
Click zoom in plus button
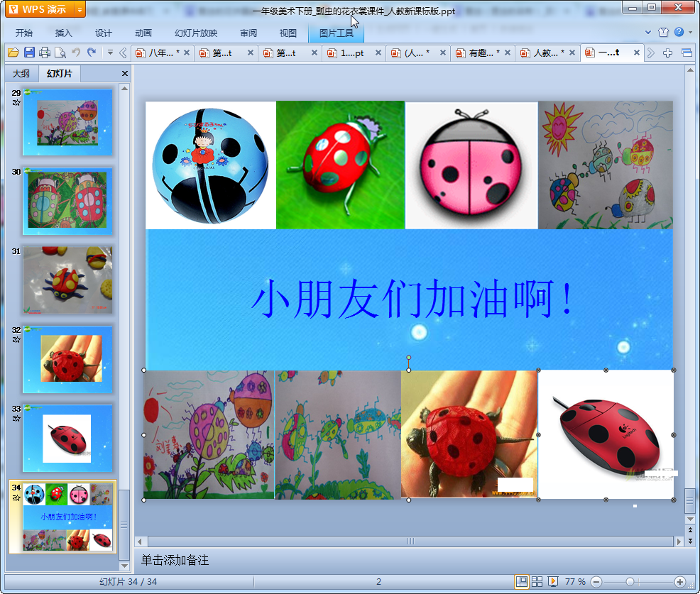click(680, 581)
